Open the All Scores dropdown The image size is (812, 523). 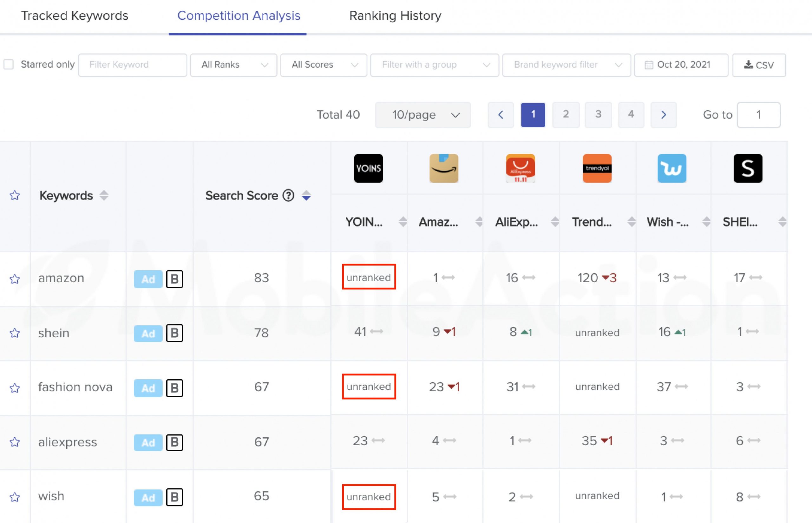[x=324, y=65]
